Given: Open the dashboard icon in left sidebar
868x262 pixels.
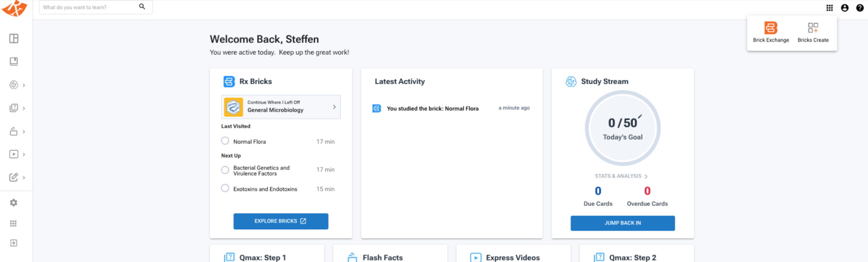Looking at the screenshot, I should click(14, 39).
